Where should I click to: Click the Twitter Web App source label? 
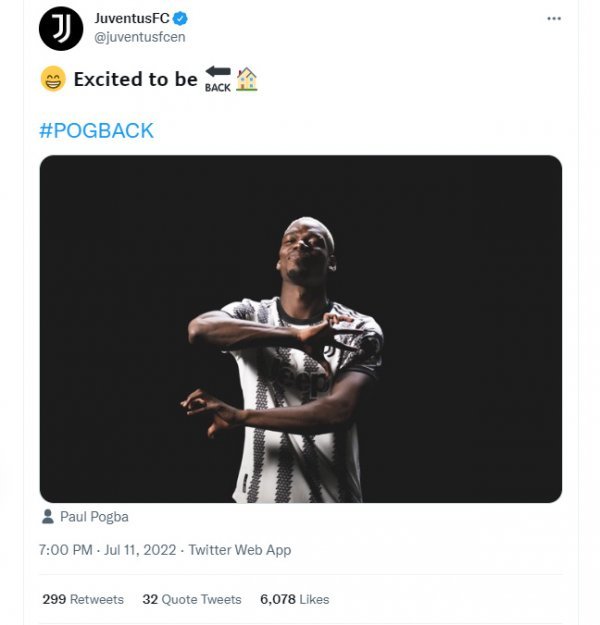click(x=240, y=550)
